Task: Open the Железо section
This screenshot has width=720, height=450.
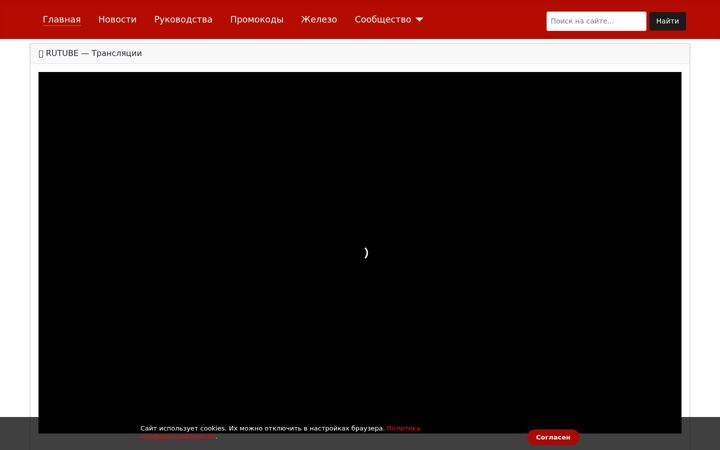Action: (319, 19)
